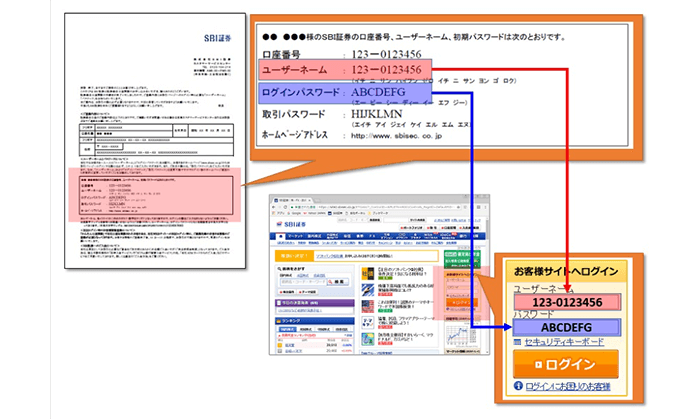Click the 口座番号 value 123-0123456 in callout
The height and width of the screenshot is (419, 700).
pos(386,54)
